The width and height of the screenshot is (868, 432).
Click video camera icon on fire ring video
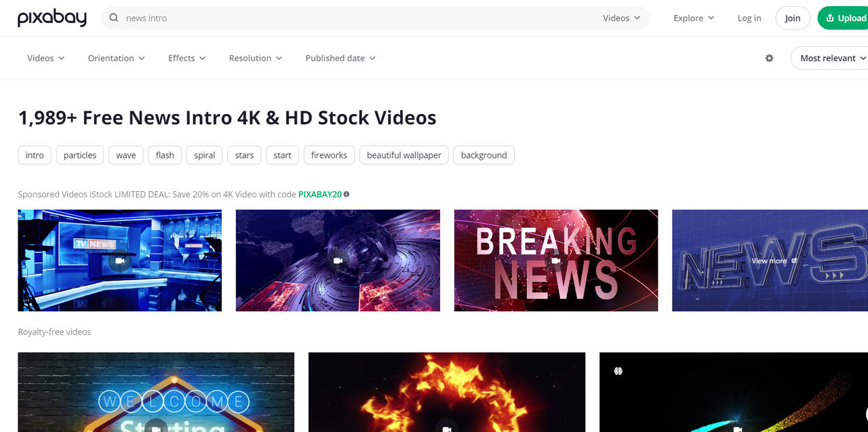447,428
